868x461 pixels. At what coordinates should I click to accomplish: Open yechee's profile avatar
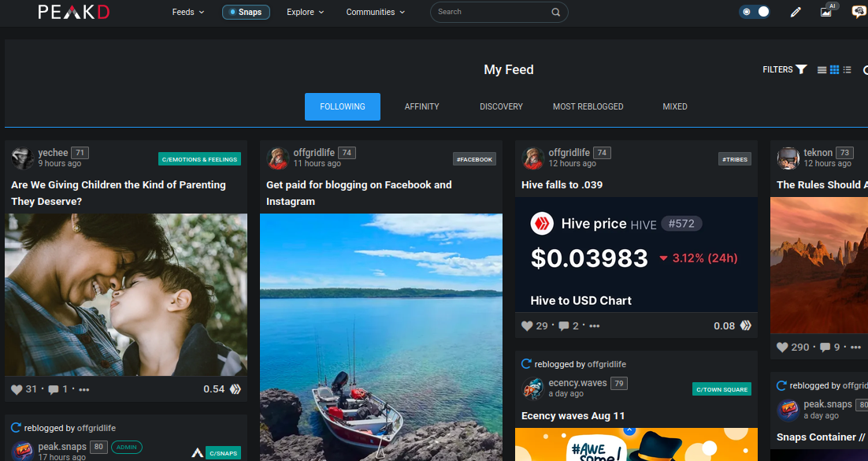pos(23,158)
